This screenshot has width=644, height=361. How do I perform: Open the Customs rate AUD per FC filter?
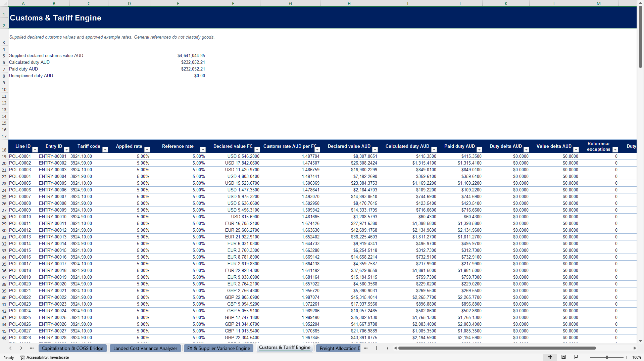click(317, 150)
